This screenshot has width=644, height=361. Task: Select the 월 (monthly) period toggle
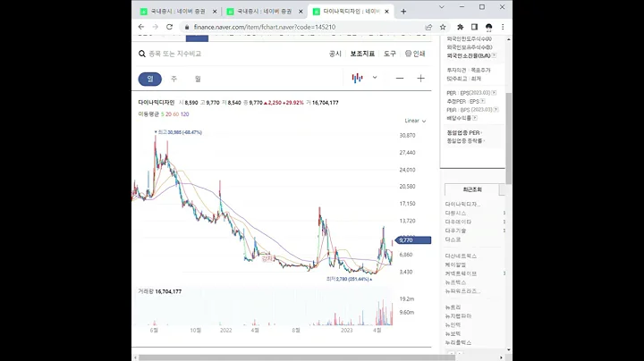pyautogui.click(x=198, y=79)
